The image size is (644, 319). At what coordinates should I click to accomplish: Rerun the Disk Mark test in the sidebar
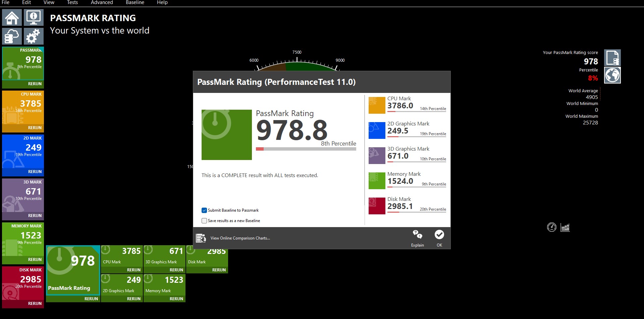click(35, 304)
